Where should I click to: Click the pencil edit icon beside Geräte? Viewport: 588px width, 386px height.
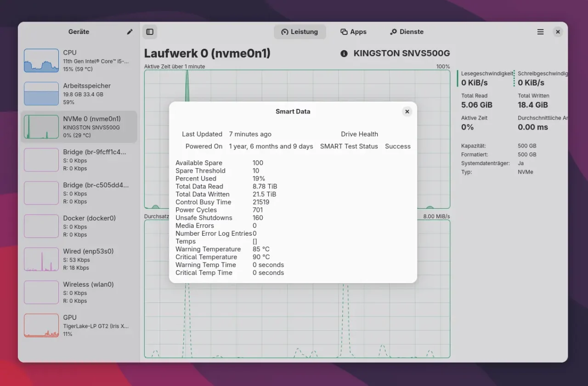tap(130, 32)
